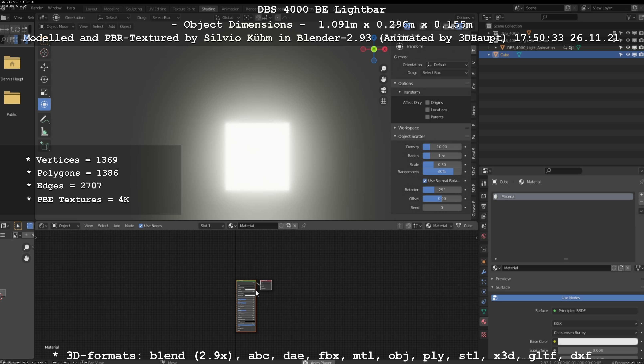Select the Add Cube tool

click(x=44, y=146)
